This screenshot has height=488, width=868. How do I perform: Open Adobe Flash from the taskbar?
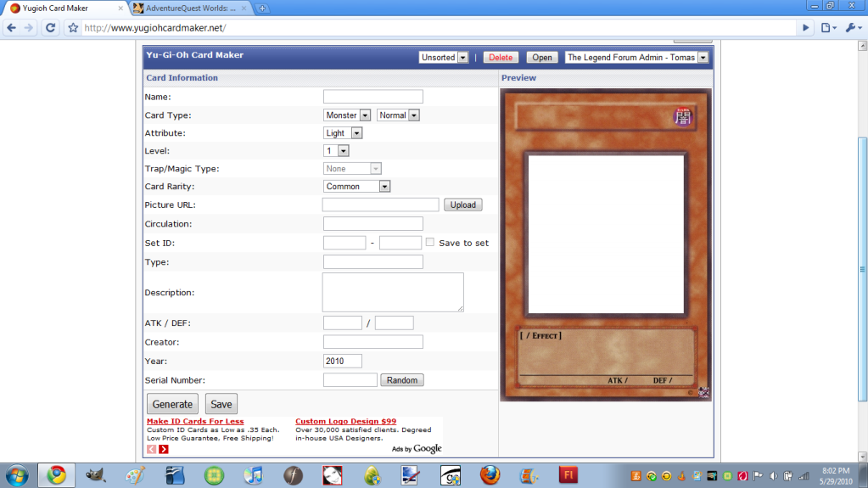[568, 474]
